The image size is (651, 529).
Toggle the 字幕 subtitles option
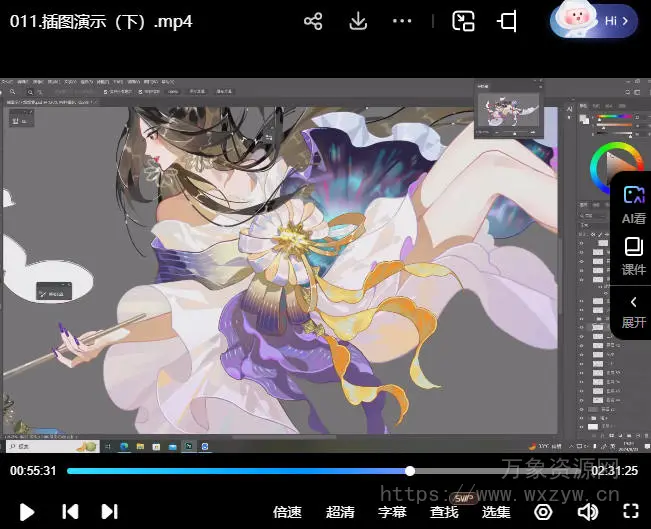point(392,512)
